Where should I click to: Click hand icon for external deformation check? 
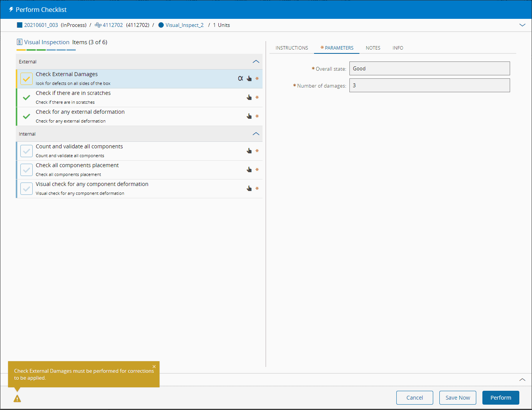(249, 116)
